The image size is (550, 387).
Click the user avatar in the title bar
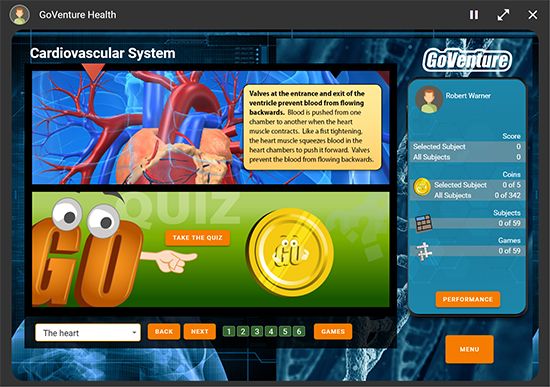pyautogui.click(x=20, y=15)
